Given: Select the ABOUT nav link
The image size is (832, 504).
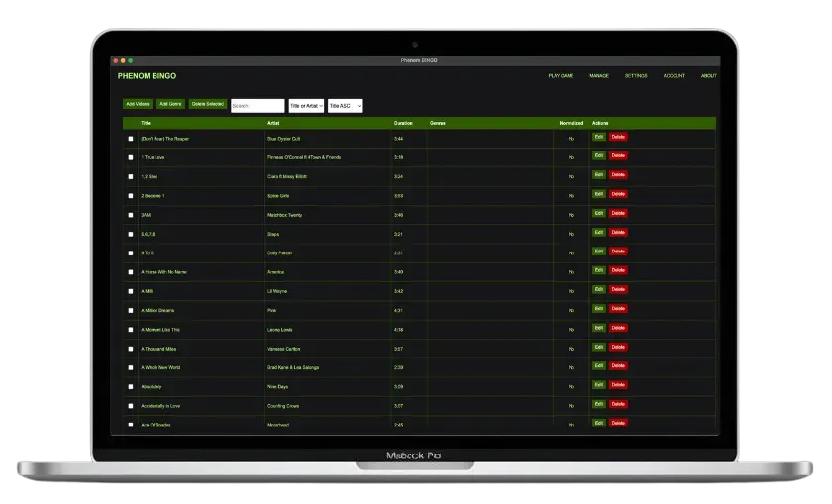Looking at the screenshot, I should (709, 76).
